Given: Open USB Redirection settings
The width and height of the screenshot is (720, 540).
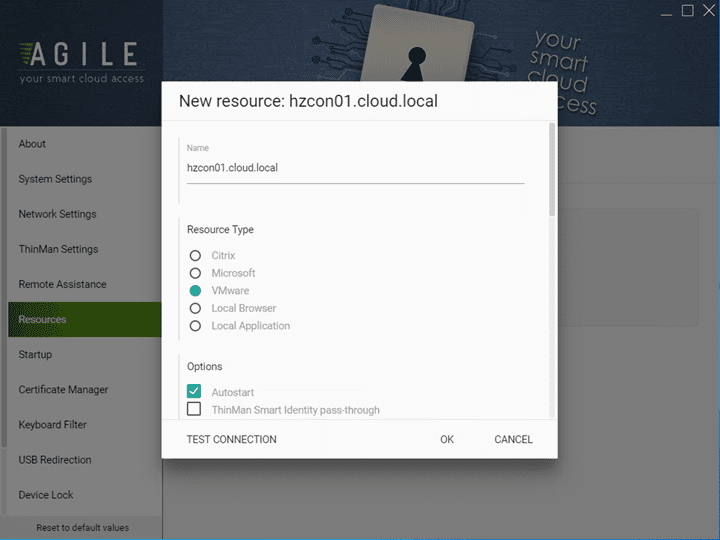Looking at the screenshot, I should 84,460.
